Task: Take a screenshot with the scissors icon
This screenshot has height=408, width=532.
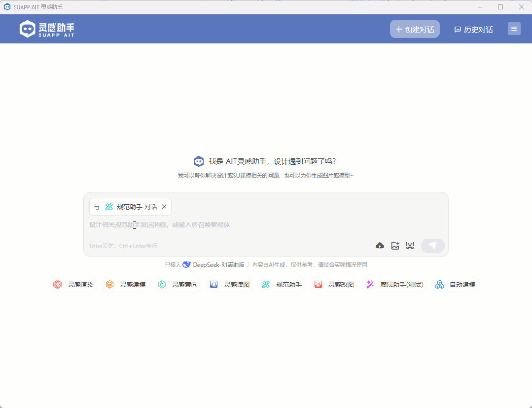Action: coord(410,245)
